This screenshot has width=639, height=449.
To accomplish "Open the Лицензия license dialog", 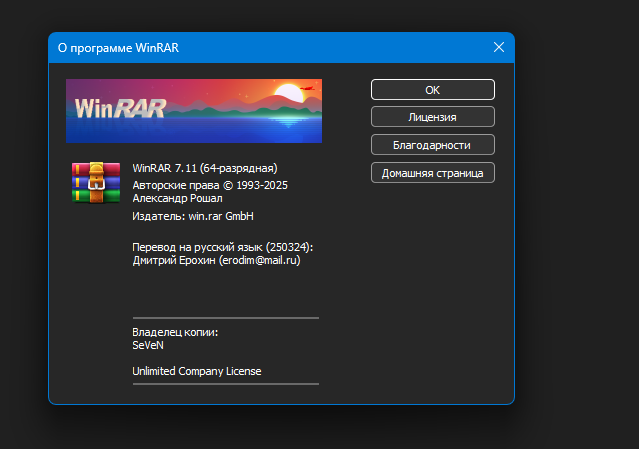I will click(433, 117).
